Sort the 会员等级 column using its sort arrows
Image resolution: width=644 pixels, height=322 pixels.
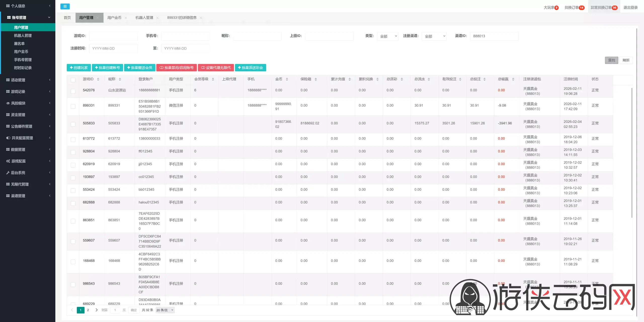213,79
